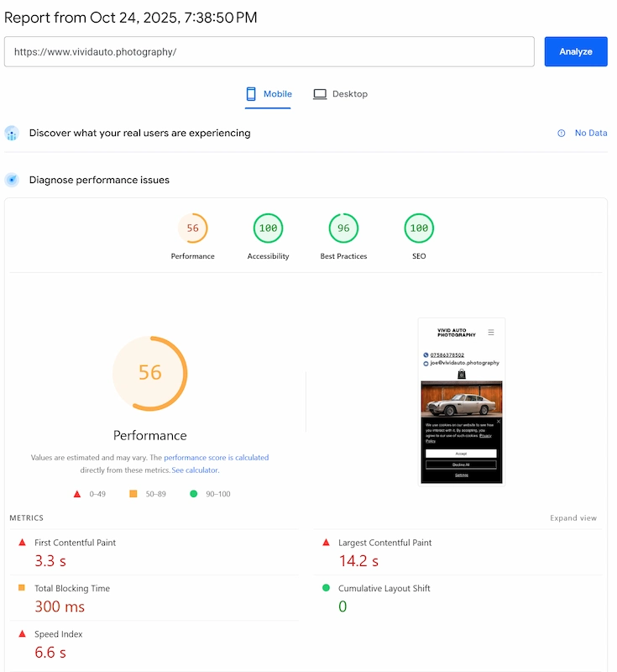
Task: Click the mobile phone icon
Action: [x=251, y=94]
